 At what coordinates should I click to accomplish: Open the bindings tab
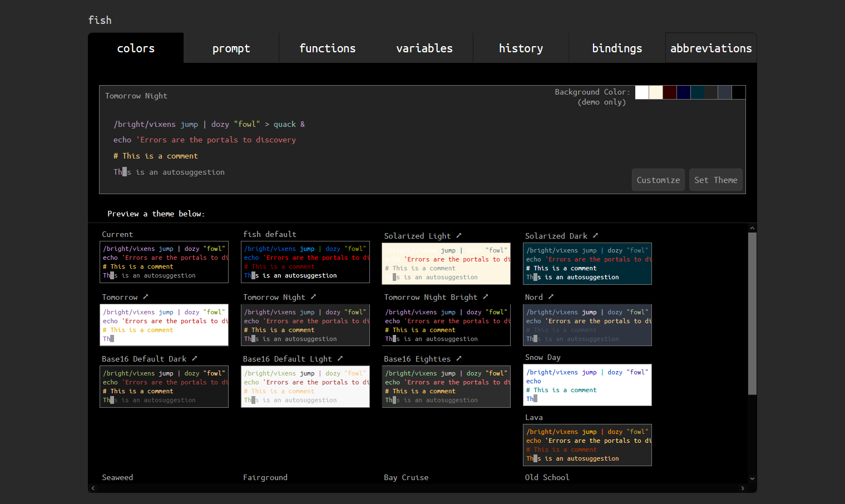pyautogui.click(x=617, y=48)
